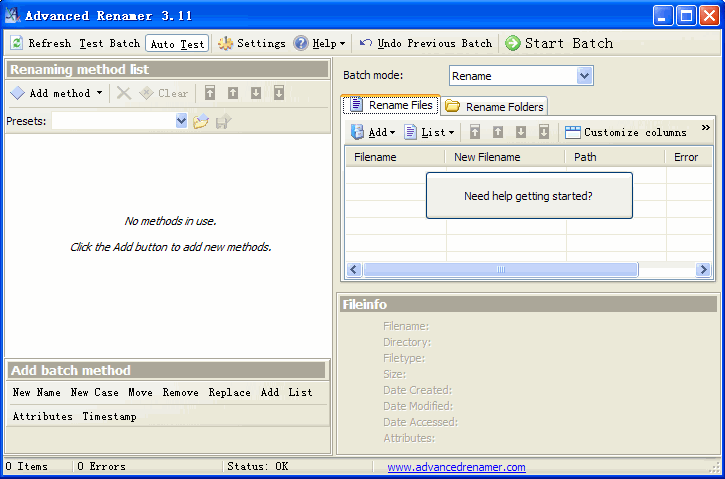Open www.advancedrenamer.com link

tap(456, 467)
